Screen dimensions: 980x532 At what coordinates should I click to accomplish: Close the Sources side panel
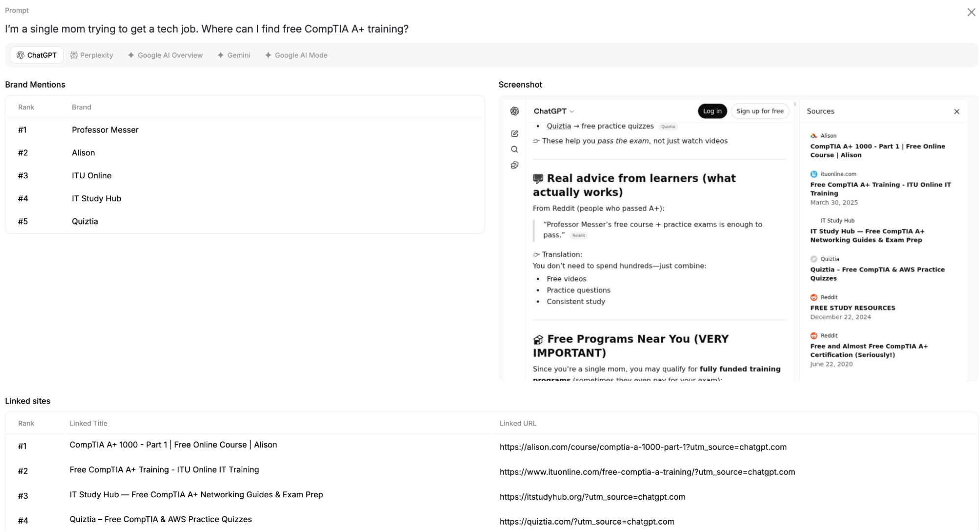point(956,112)
